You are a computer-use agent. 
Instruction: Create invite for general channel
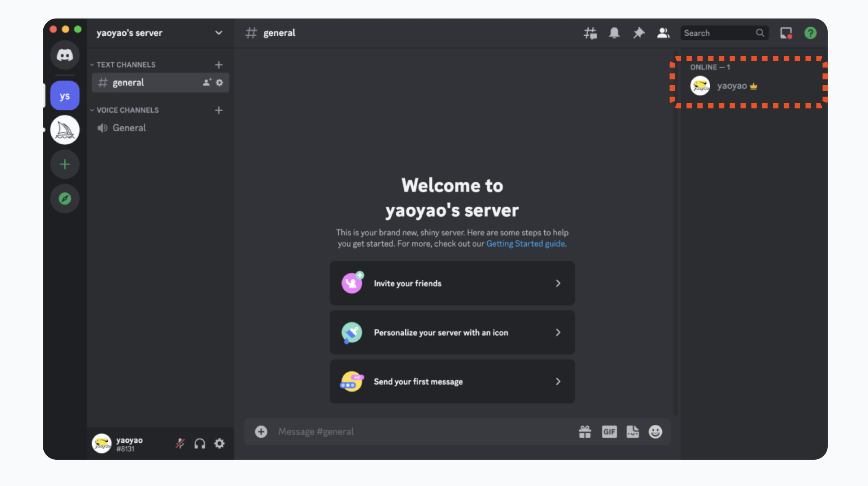point(207,82)
